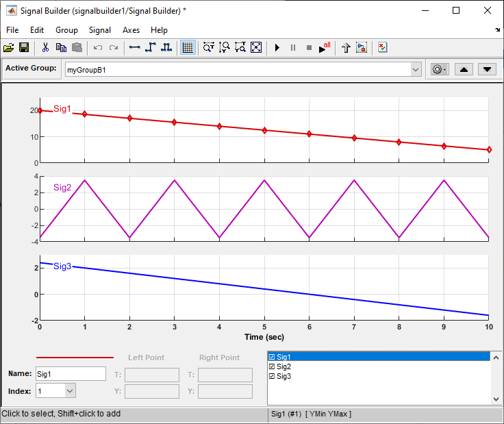504x424 pixels.
Task: Open the Signal menu
Action: 100,30
